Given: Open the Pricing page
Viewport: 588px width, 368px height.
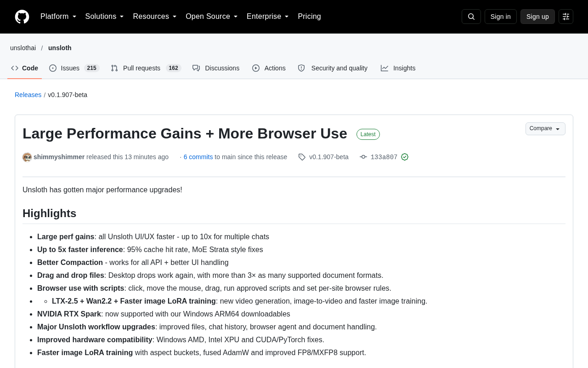Looking at the screenshot, I should pos(309,17).
